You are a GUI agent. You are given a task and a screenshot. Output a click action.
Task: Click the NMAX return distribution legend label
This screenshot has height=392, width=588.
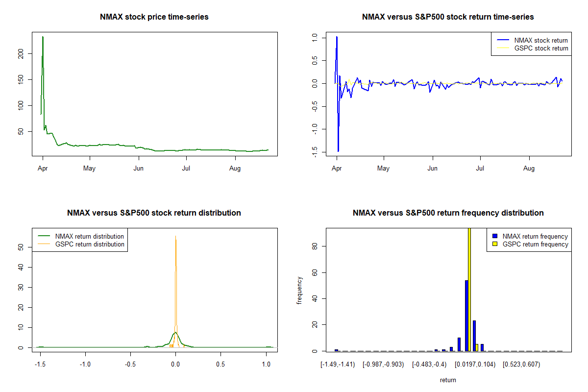[90, 236]
